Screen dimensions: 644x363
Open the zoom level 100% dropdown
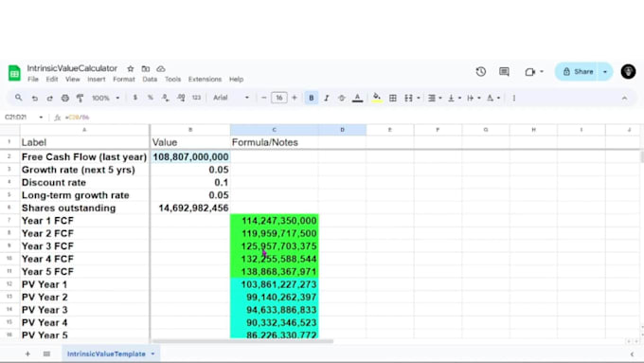point(105,98)
